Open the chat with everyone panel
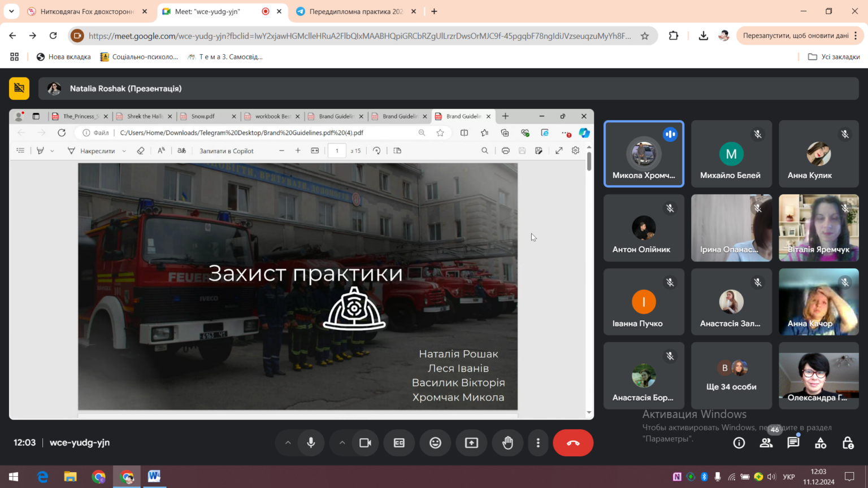868x488 pixels. [x=793, y=443]
